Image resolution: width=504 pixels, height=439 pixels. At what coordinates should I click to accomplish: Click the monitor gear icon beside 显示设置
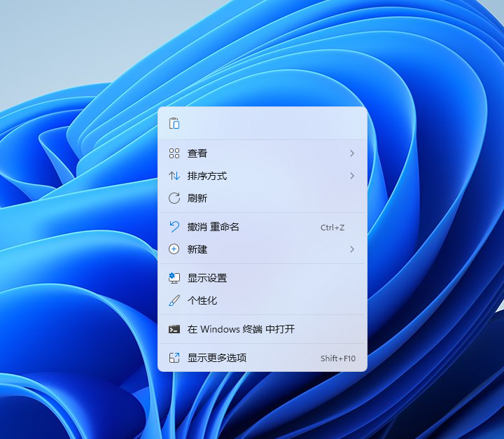174,278
